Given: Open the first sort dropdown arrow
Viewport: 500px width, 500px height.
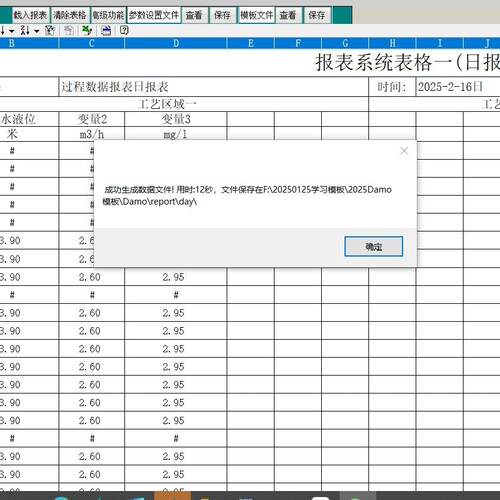Looking at the screenshot, I should [x=12, y=31].
